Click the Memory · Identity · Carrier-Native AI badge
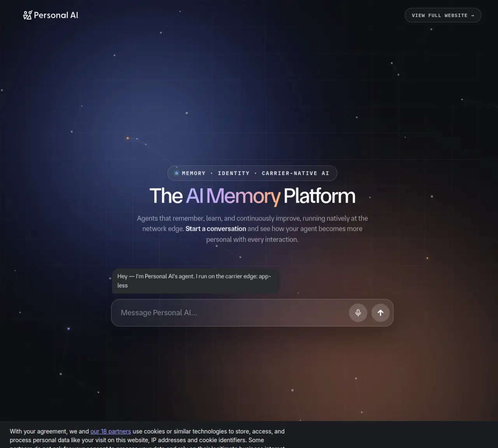The image size is (498, 448). (252, 173)
